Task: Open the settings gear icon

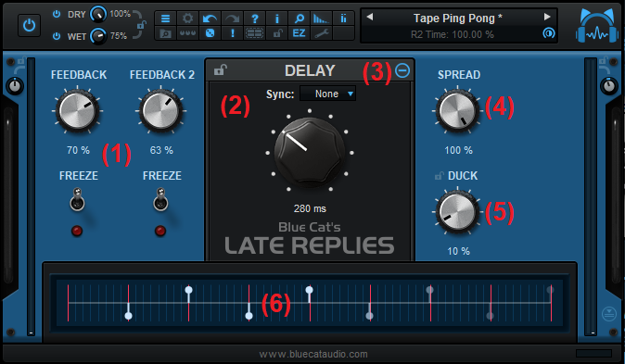Action: click(187, 19)
